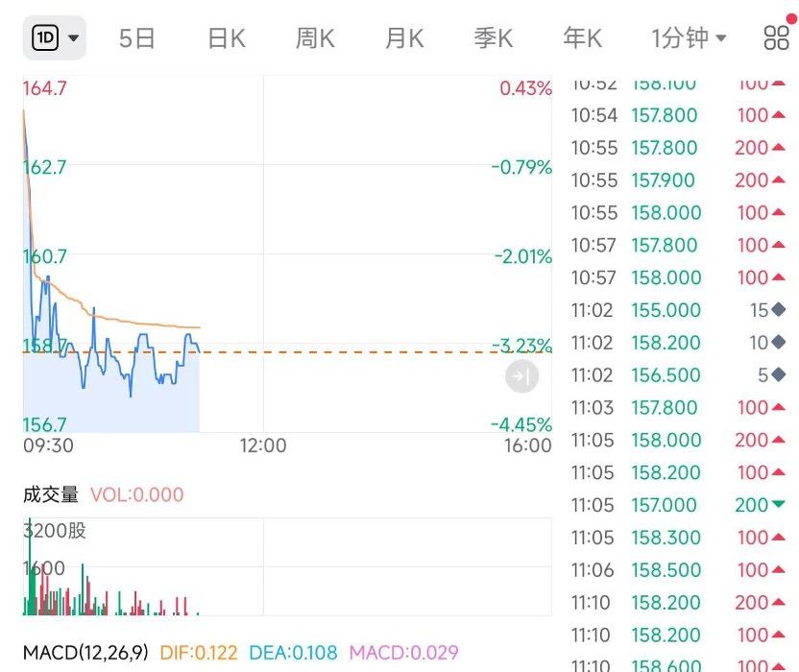Show the 年K chart
The height and width of the screenshot is (672, 799).
(582, 38)
